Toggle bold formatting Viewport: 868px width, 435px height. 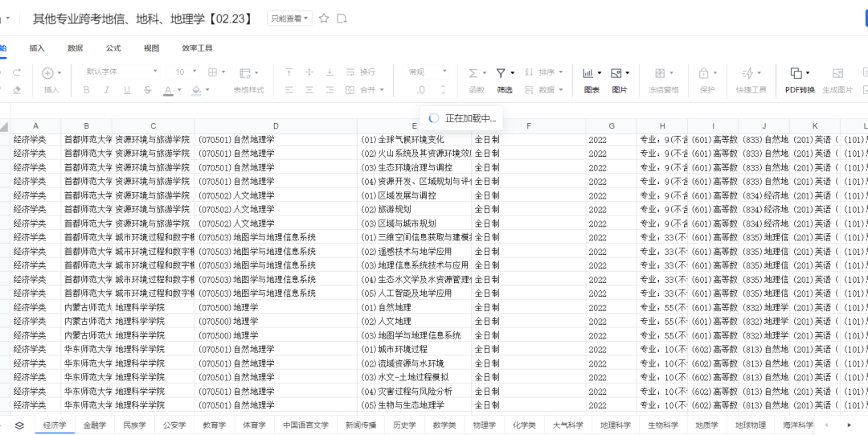(86, 90)
